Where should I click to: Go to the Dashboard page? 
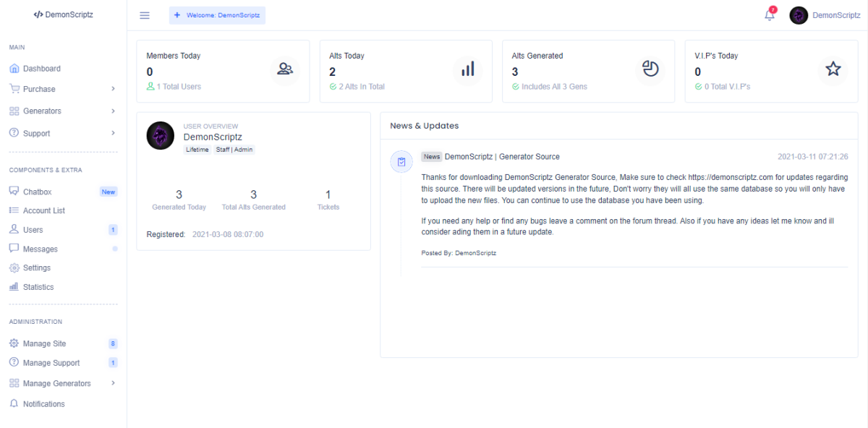[x=42, y=69]
